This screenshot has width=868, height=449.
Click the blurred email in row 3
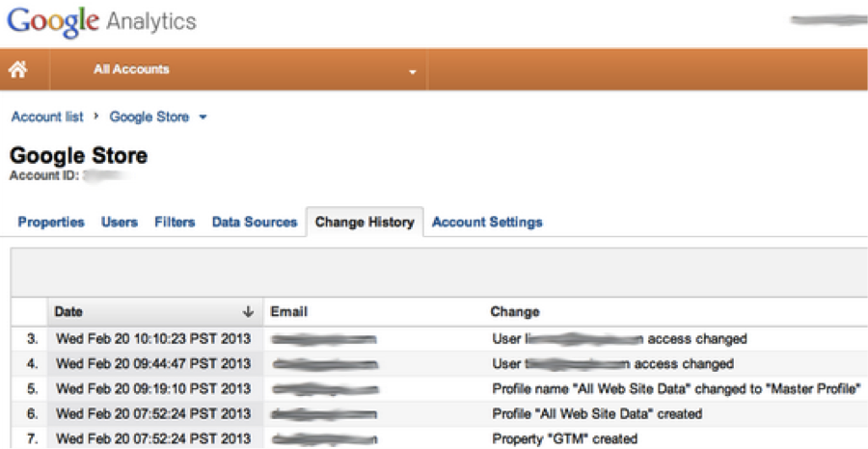pyautogui.click(x=324, y=339)
